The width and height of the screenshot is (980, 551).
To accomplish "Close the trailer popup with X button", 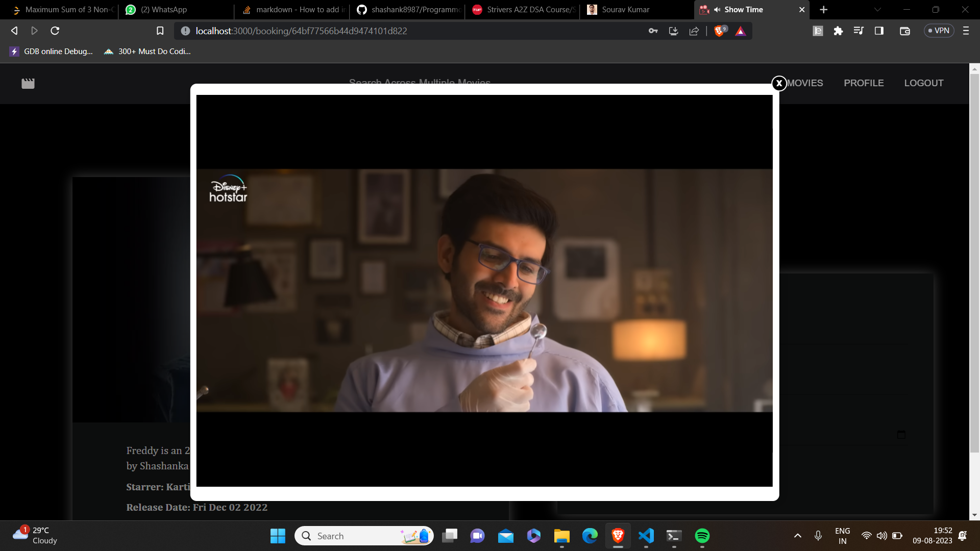I will coord(779,83).
